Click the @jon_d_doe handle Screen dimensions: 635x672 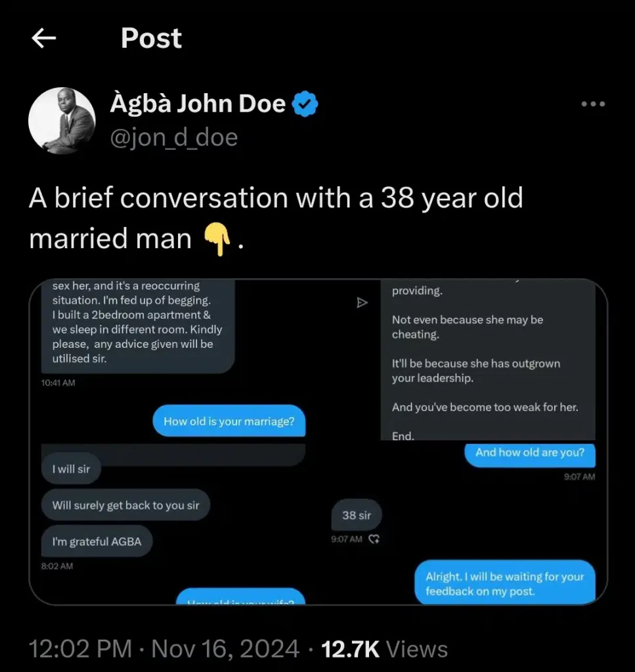click(174, 138)
